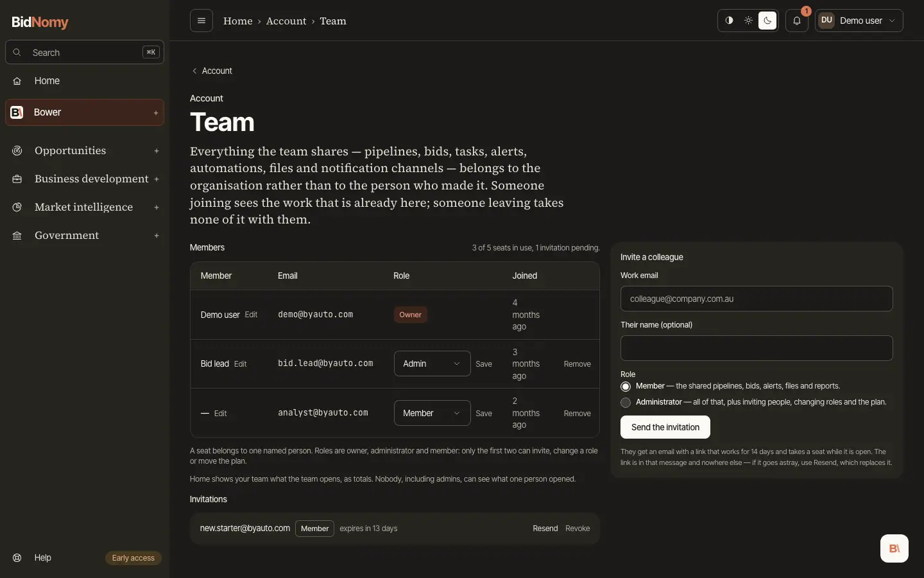Click demo@byauto.com email
Screen dimensions: 924x578
pyautogui.click(x=316, y=315)
